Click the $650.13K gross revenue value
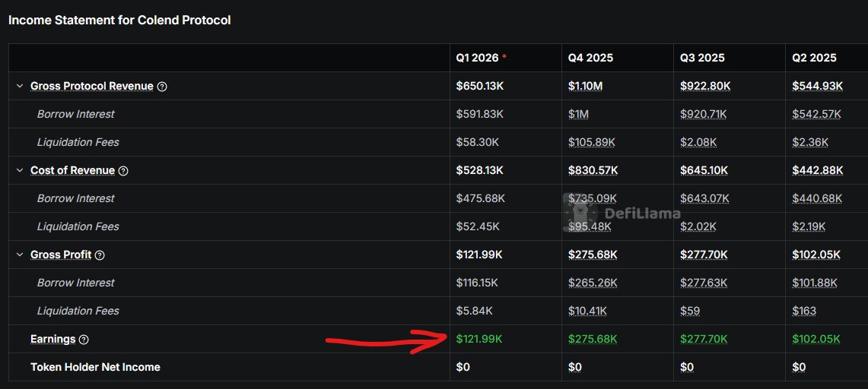 [480, 86]
